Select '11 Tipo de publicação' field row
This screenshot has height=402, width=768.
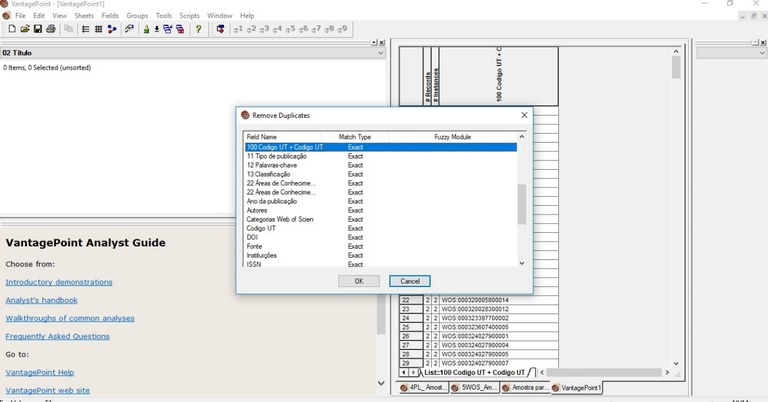[x=381, y=156]
